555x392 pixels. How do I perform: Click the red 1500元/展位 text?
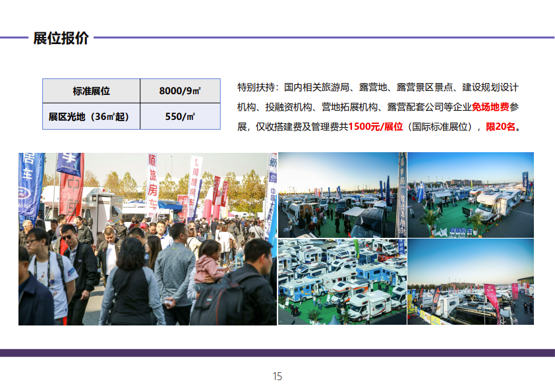[x=375, y=126]
